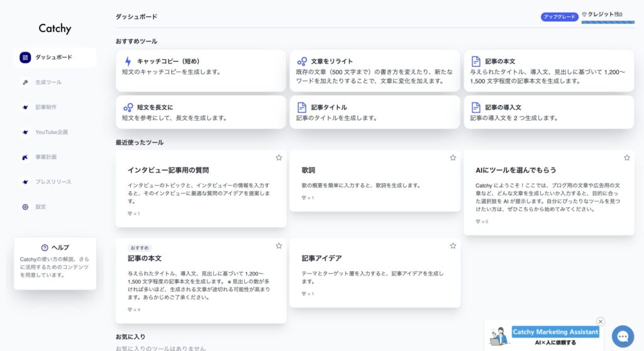Screen dimensions: 644x351
Task: Click the 記事の導入文 document icon
Action: pyautogui.click(x=477, y=108)
